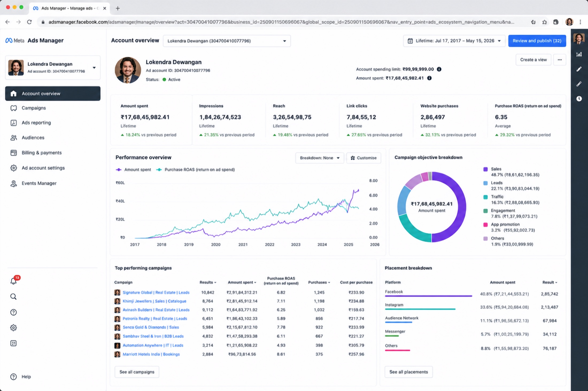Click the large Lokendra Dewangan profile photo
Viewport: 588px width, 391px height.
(x=128, y=70)
